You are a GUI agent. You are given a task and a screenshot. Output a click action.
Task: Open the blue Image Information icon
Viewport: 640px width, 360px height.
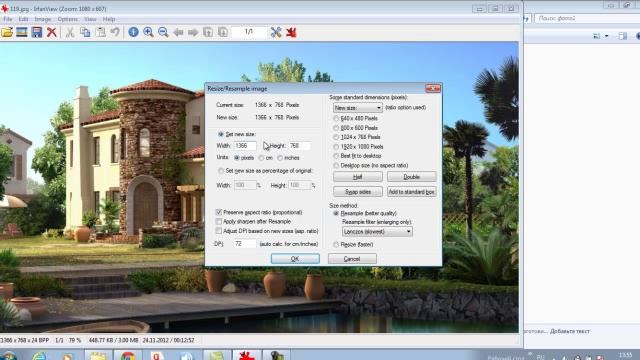click(133, 32)
